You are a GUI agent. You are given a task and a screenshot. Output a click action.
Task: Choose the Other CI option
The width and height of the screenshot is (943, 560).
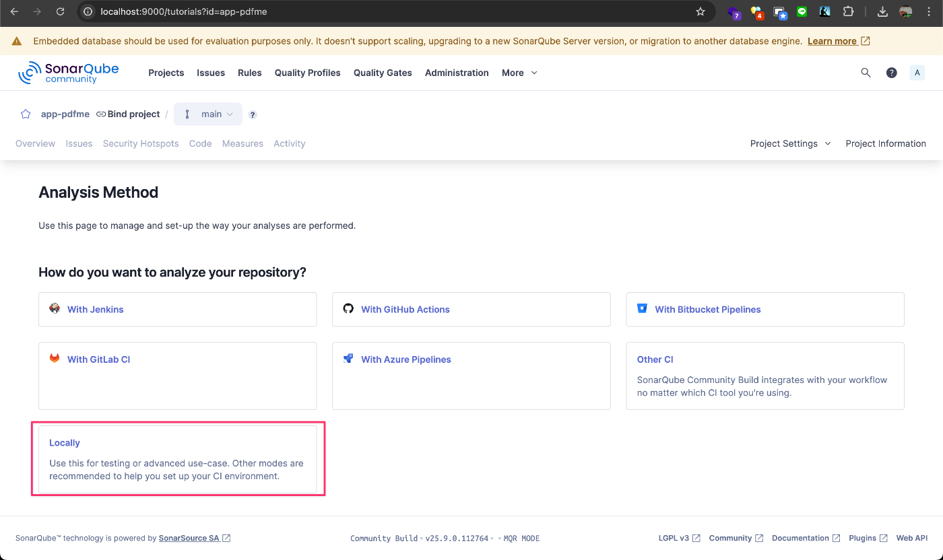tap(765, 376)
